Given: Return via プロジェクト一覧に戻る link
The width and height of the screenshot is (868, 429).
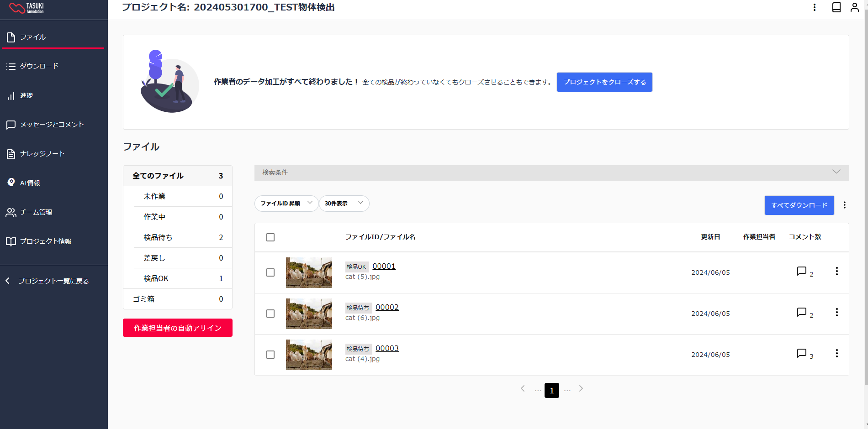Looking at the screenshot, I should click(53, 281).
